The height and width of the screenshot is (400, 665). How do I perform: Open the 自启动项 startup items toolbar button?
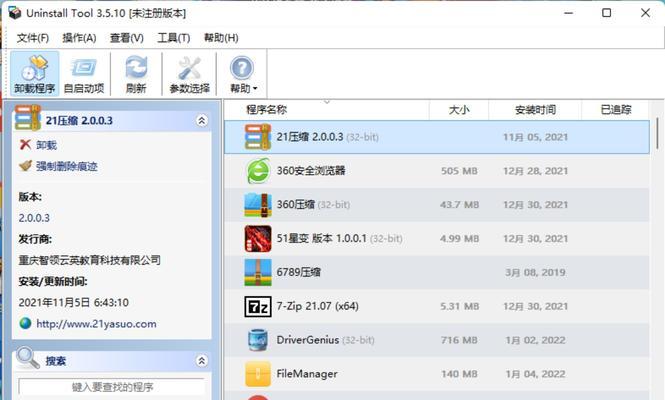tap(84, 74)
